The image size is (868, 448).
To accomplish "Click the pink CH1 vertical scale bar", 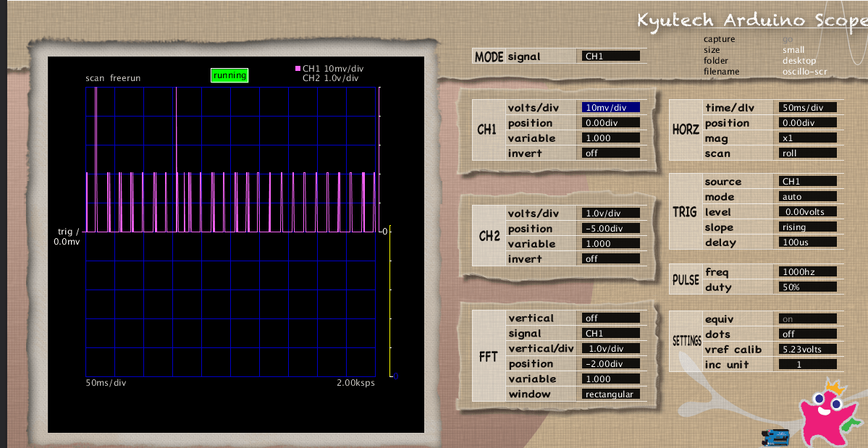I will (x=379, y=159).
